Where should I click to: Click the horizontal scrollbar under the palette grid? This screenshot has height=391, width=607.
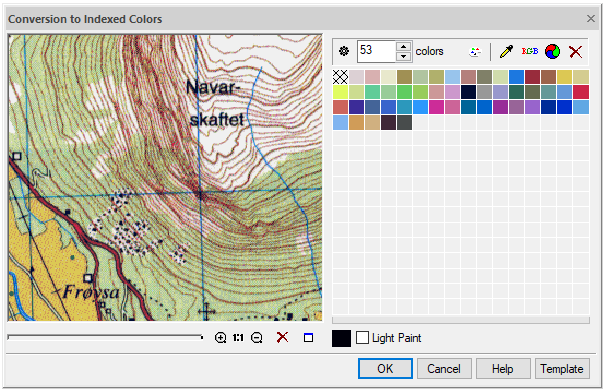click(461, 320)
